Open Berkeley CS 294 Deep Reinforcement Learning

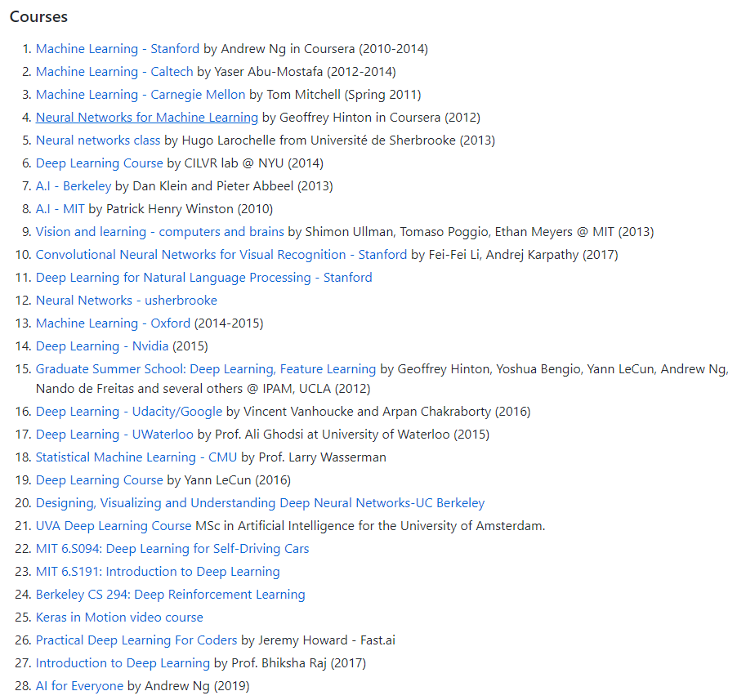pyautogui.click(x=171, y=595)
